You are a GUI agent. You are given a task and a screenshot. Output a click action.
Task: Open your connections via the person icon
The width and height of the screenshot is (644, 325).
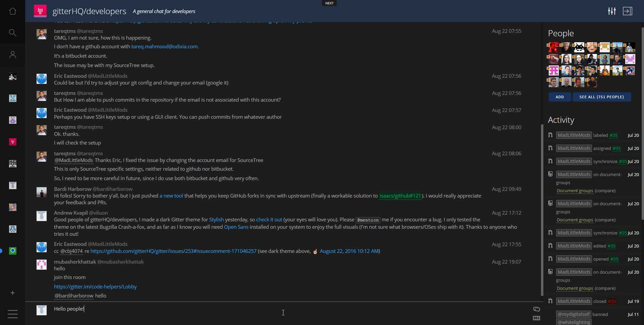point(12,54)
